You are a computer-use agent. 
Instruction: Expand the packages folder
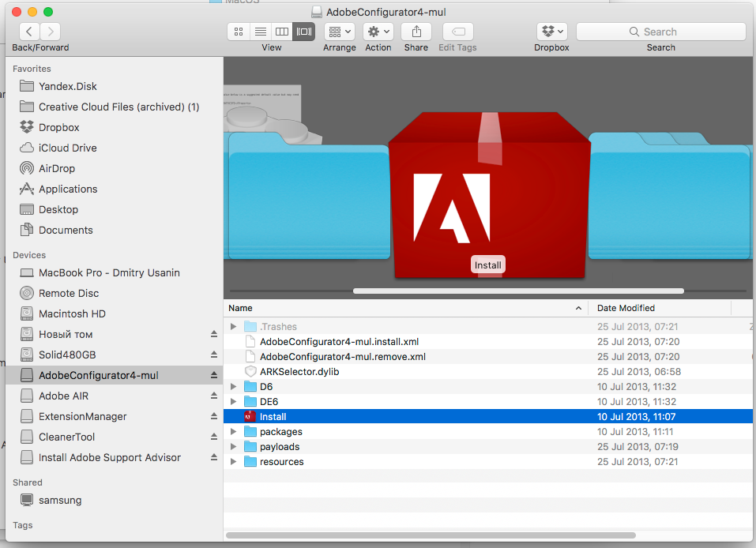point(233,432)
